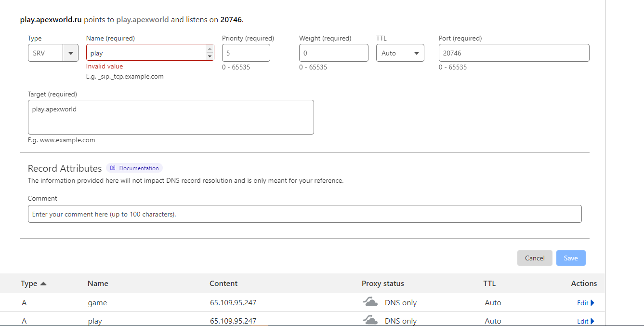
Task: Sort records by the Name column header
Action: point(98,284)
